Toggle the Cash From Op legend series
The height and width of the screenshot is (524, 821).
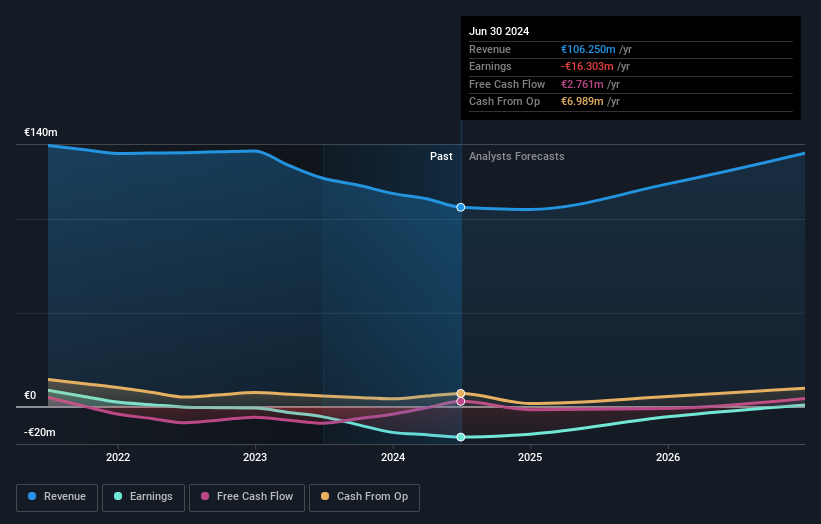click(x=364, y=497)
